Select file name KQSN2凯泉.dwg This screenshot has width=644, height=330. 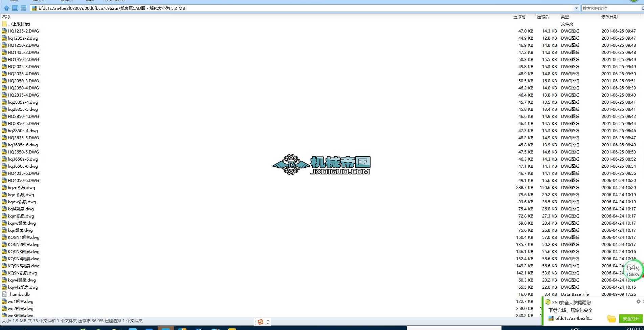point(24,244)
